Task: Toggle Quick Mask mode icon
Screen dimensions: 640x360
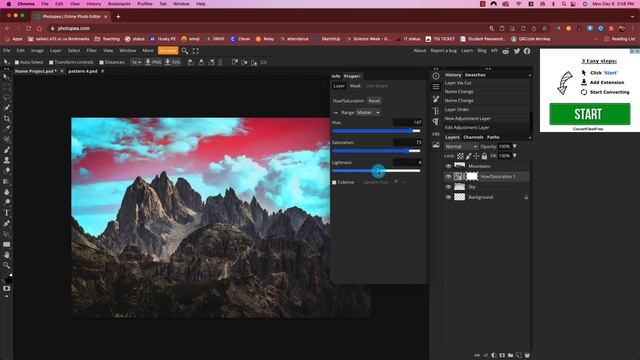Action: coord(7,289)
